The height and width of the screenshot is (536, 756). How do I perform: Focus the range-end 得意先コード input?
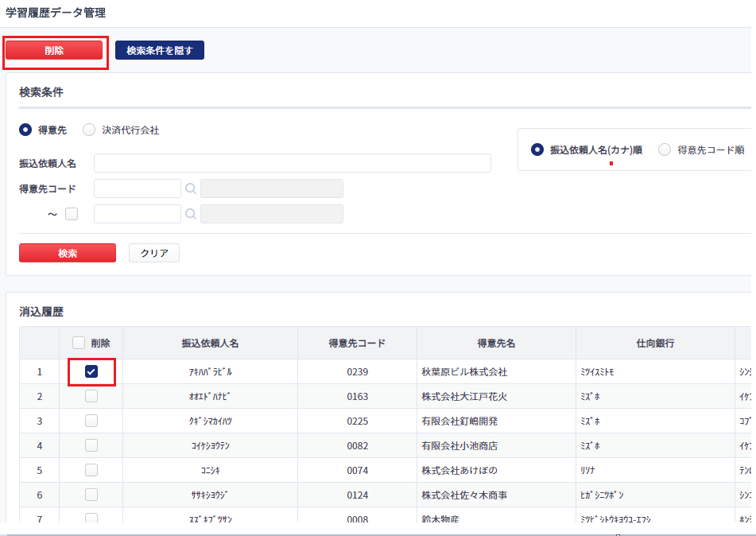click(138, 214)
